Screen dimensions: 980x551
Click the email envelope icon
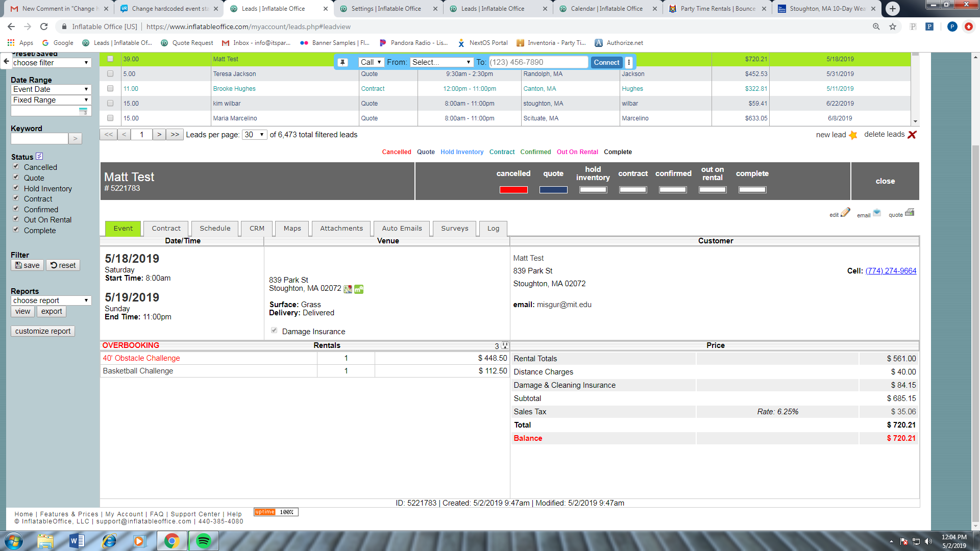point(877,212)
